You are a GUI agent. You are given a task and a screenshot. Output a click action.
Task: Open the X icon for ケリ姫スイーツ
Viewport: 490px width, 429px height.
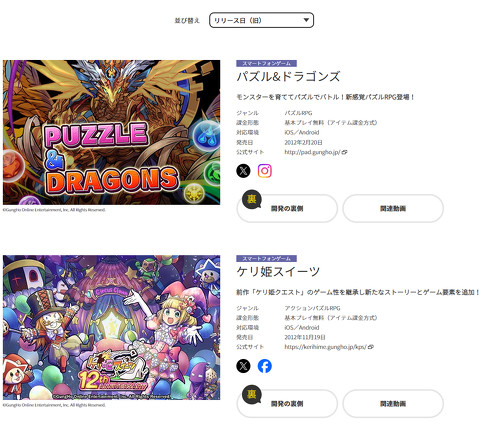243,366
